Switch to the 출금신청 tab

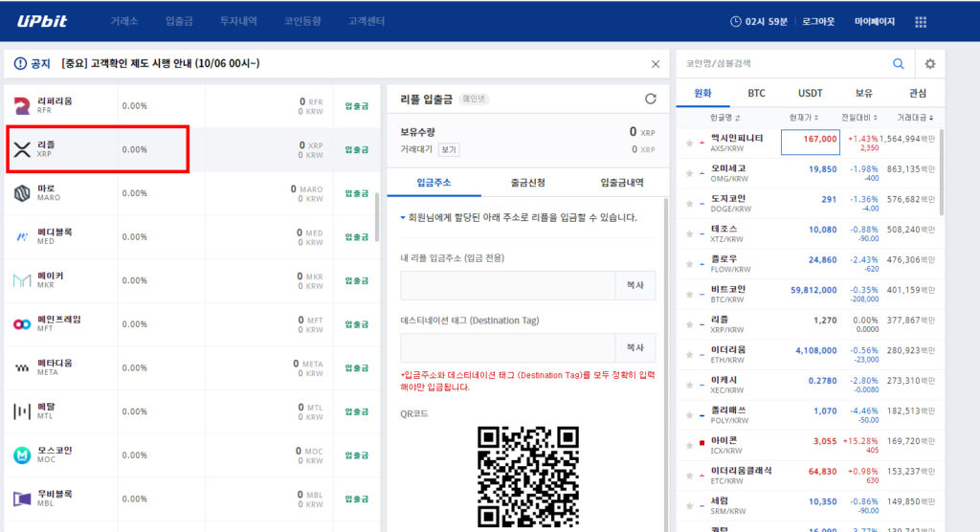coord(528,183)
